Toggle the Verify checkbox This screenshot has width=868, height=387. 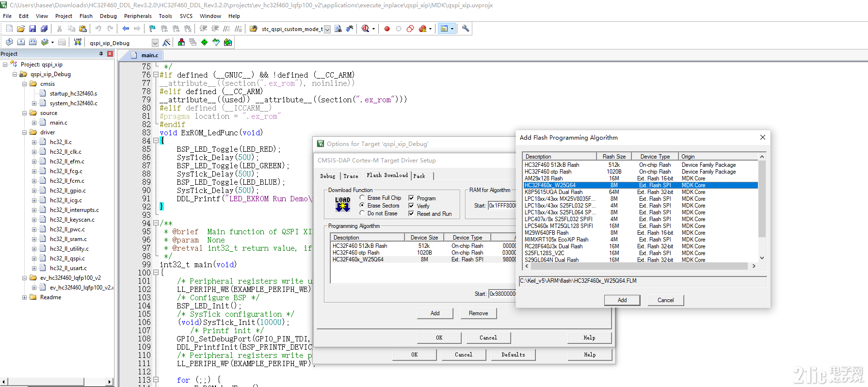pyautogui.click(x=411, y=206)
